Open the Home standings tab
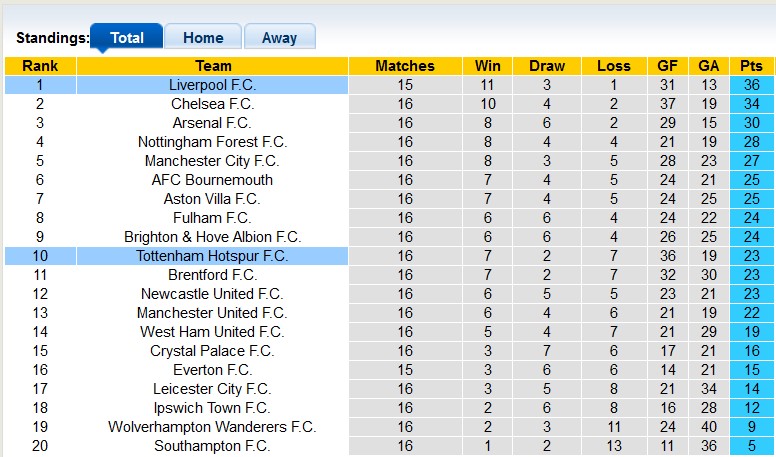776x457 pixels. point(203,38)
